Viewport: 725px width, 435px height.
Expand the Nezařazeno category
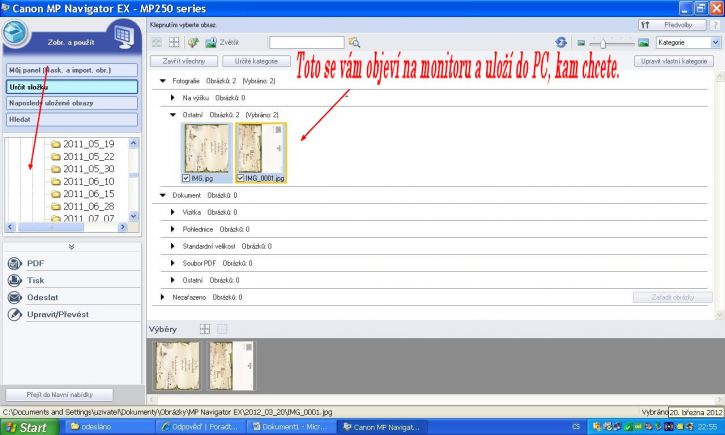click(x=162, y=297)
